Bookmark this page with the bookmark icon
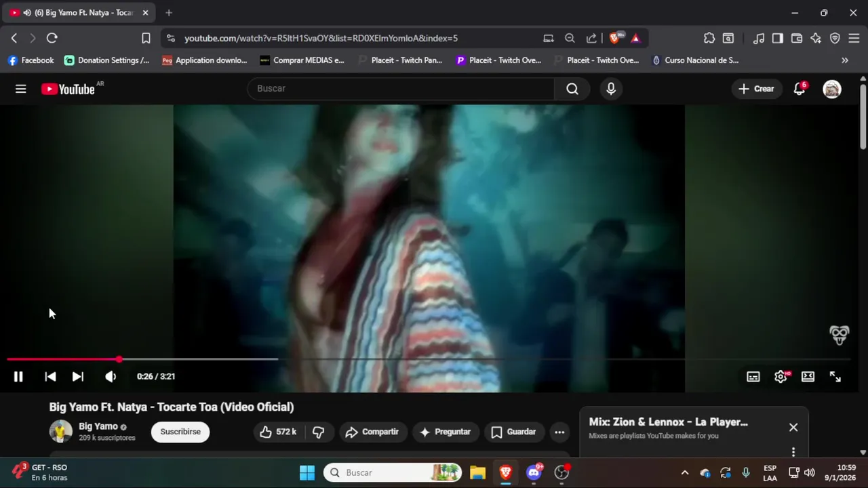Image resolution: width=868 pixels, height=488 pixels. coord(146,38)
